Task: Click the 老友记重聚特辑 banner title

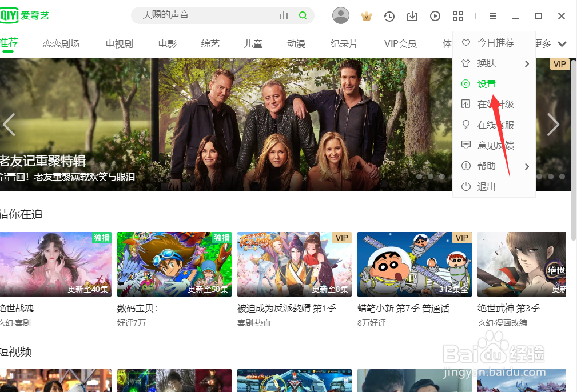Action: click(43, 161)
